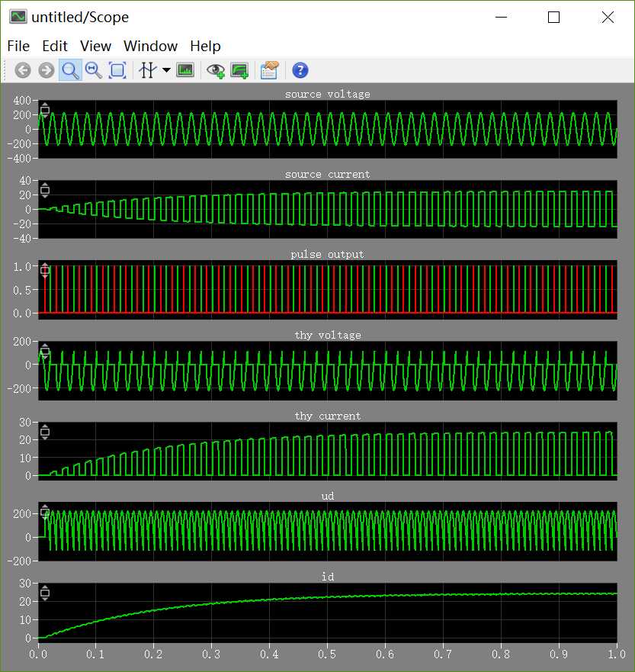635x672 pixels.
Task: Click the Scope window icon in the title bar
Action: coord(18,17)
